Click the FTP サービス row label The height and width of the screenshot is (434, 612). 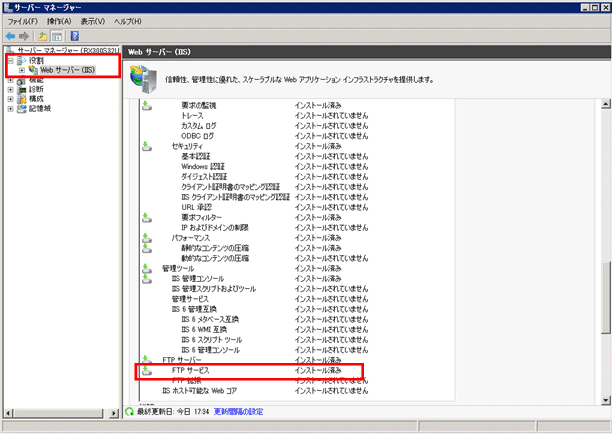click(190, 370)
